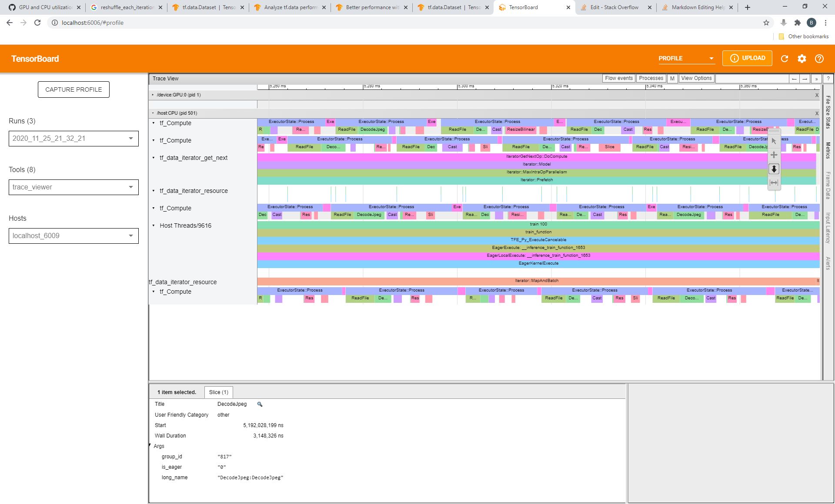Toggle the Processes filter
Image resolution: width=835 pixels, height=504 pixels.
click(651, 78)
